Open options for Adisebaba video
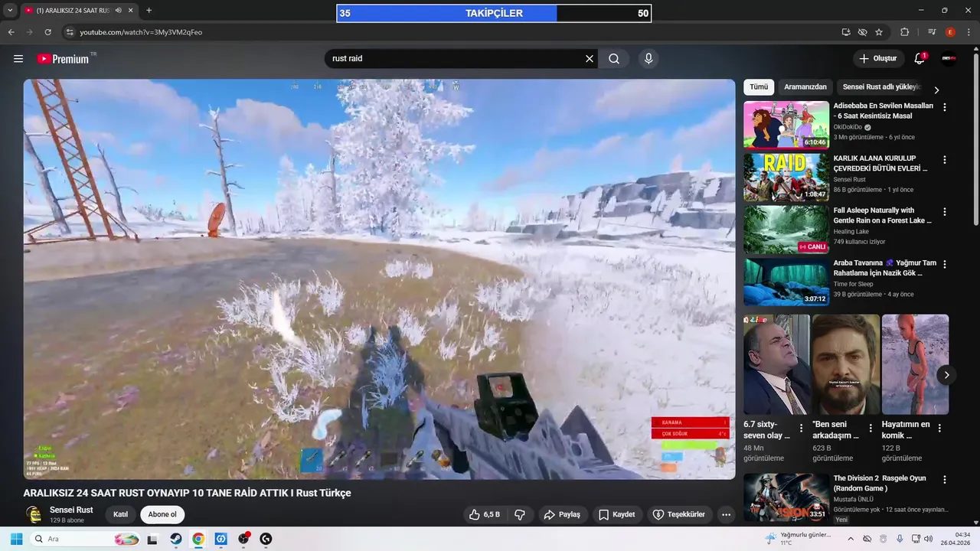Viewport: 980px width, 551px height. point(945,108)
